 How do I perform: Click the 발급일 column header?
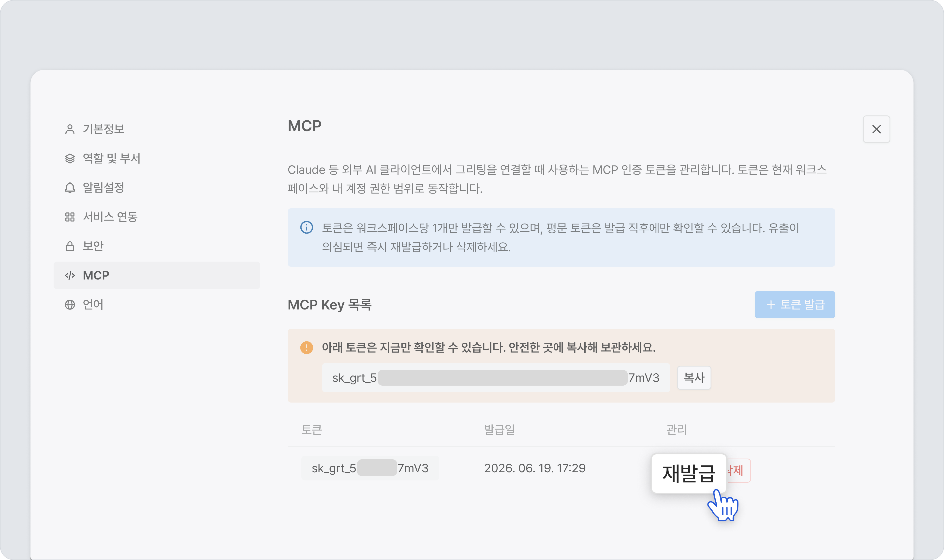(x=500, y=429)
